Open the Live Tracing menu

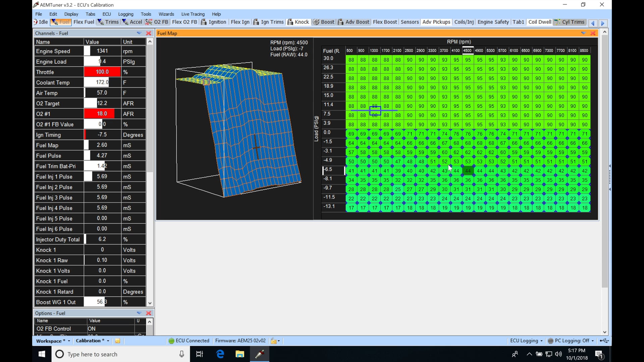tap(193, 14)
